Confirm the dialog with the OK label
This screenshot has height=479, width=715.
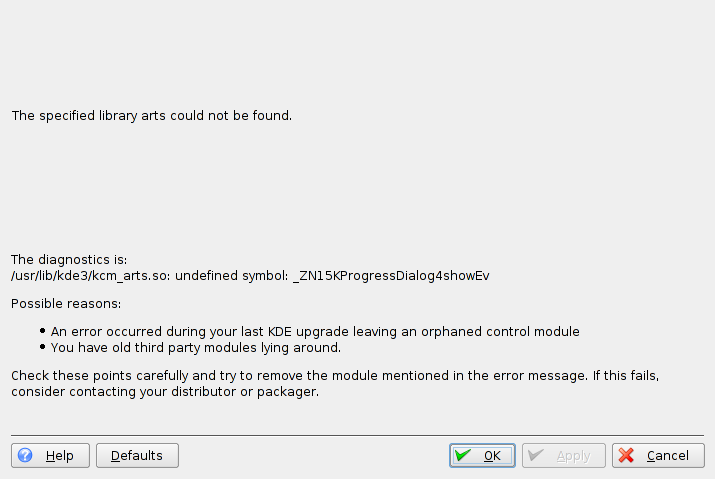point(492,456)
